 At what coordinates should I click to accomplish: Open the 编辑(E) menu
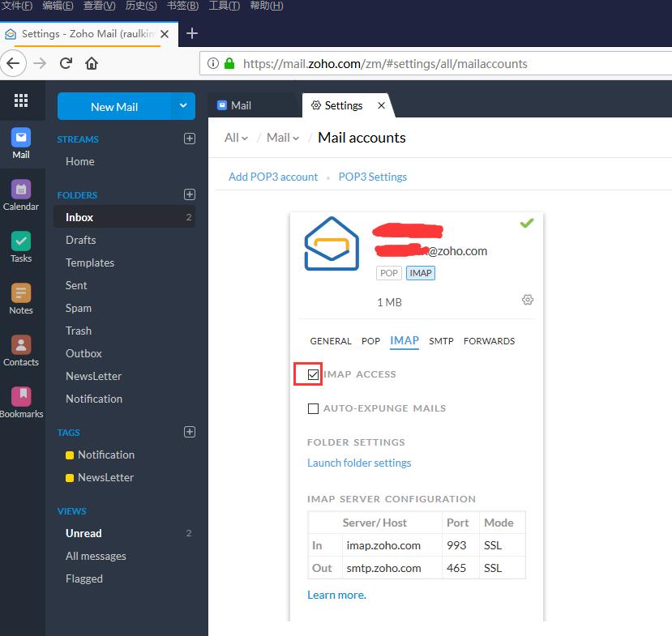58,6
